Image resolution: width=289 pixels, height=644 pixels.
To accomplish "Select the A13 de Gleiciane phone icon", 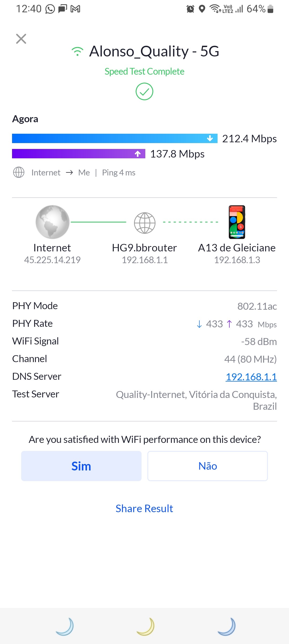I will click(x=237, y=222).
